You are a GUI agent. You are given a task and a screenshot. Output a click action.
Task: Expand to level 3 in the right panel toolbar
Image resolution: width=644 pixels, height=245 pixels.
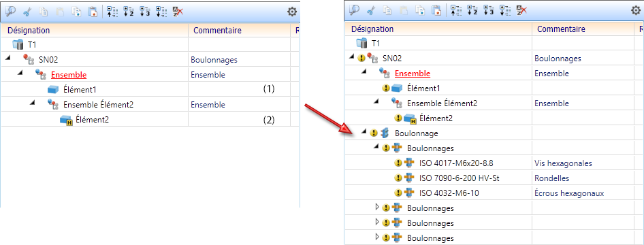[489, 10]
